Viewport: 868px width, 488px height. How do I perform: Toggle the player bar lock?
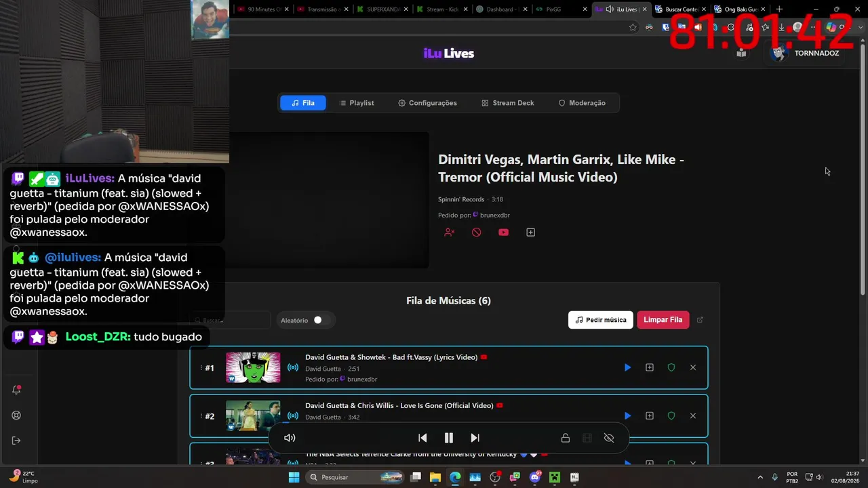[566, 438]
